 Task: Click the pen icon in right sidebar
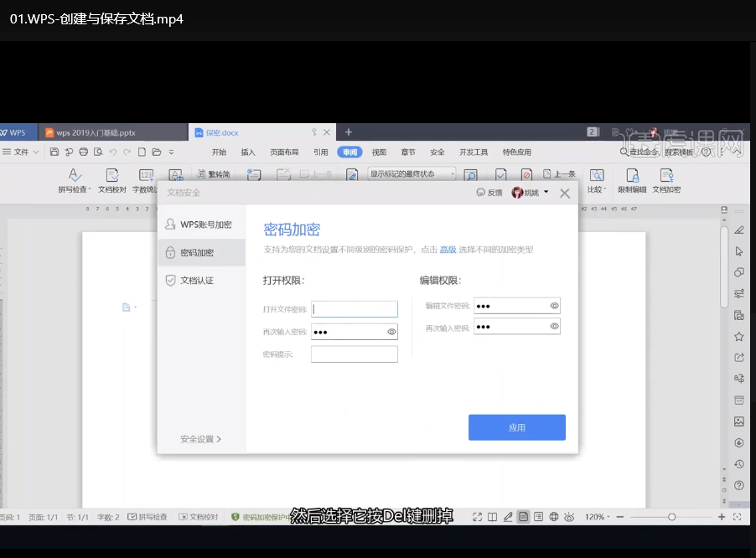coord(738,230)
